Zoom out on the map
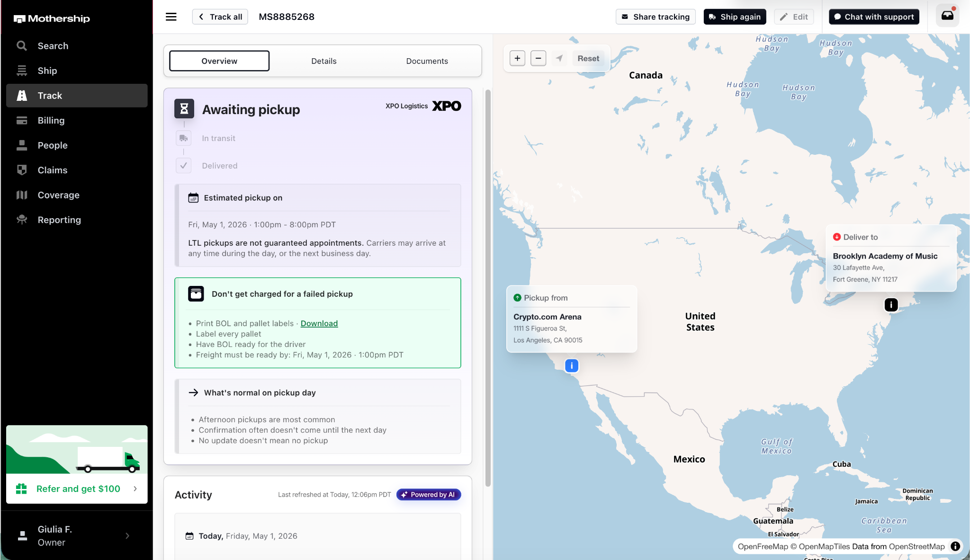The height and width of the screenshot is (560, 970). pyautogui.click(x=539, y=58)
